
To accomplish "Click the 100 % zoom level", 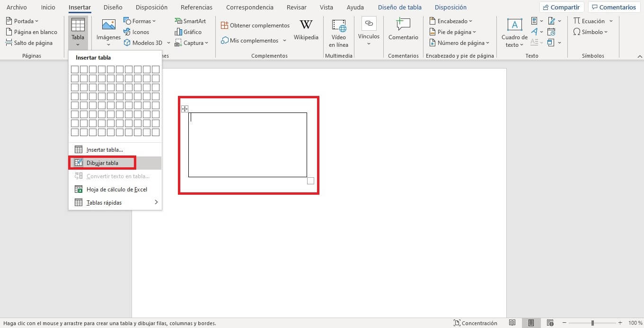I will pyautogui.click(x=635, y=323).
